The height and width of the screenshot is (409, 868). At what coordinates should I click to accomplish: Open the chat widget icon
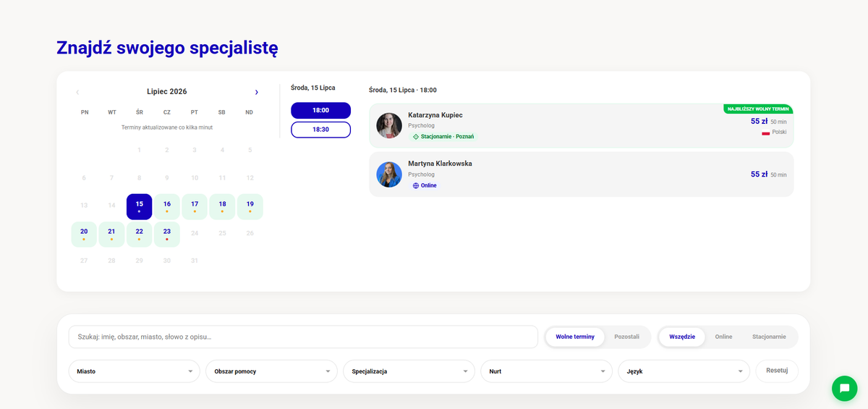point(844,388)
